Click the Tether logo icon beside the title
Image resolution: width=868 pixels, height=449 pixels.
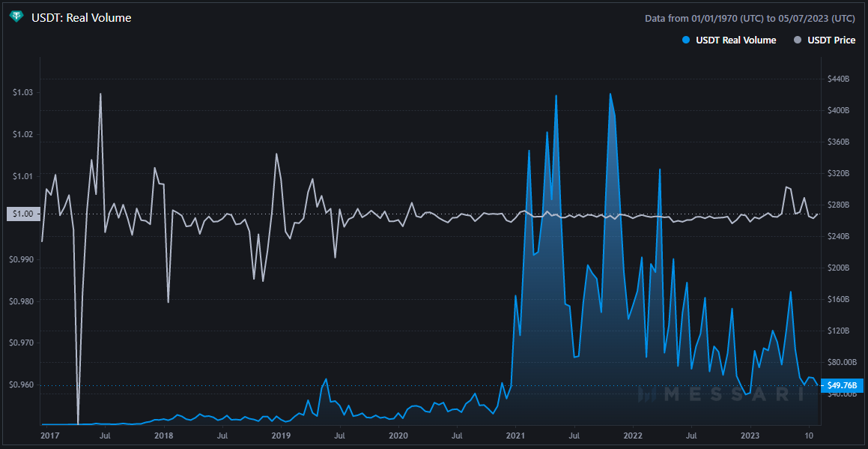(x=16, y=17)
